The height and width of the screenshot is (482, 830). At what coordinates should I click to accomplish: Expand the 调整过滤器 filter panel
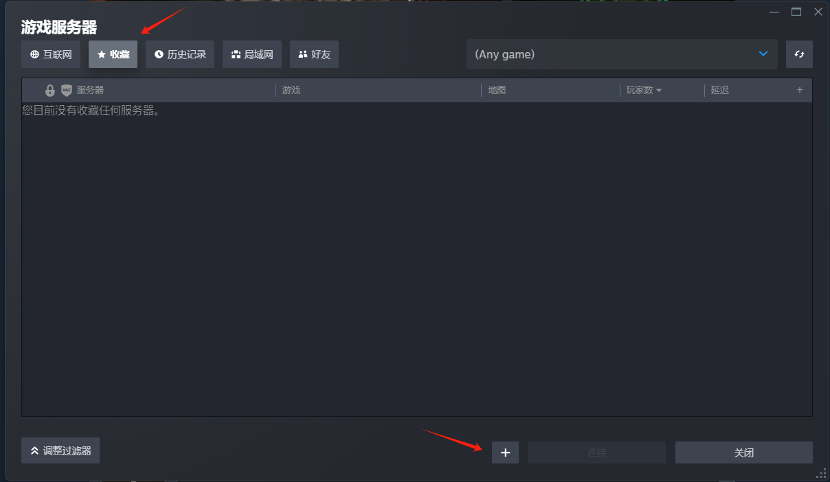(60, 451)
